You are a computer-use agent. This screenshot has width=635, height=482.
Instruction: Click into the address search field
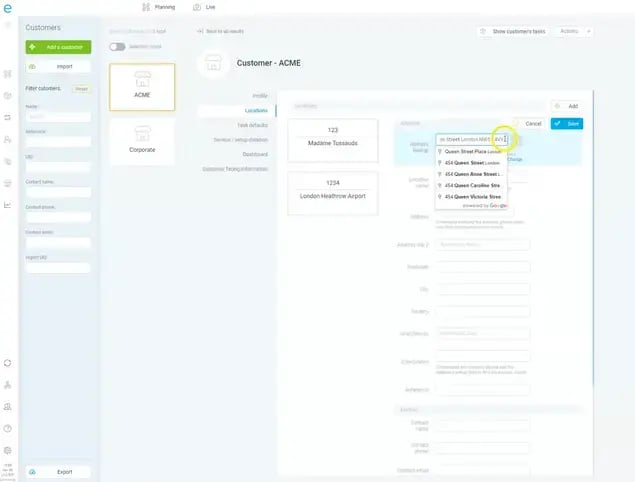472,139
